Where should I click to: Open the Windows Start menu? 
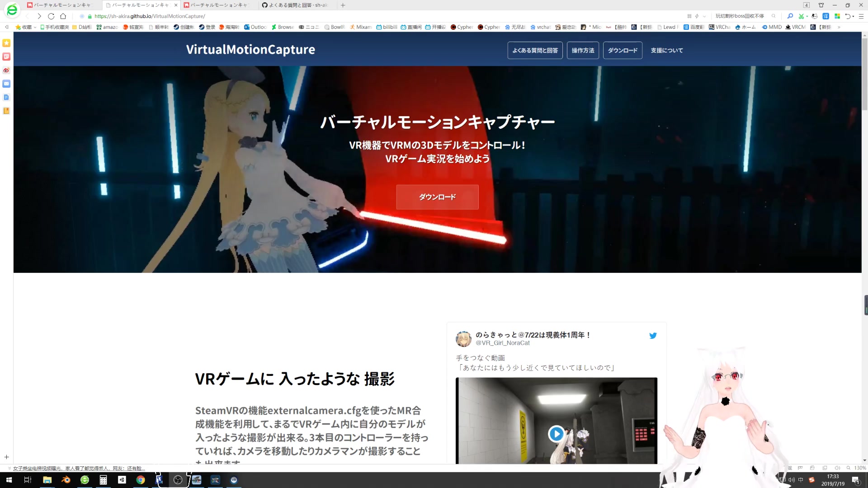click(9, 480)
